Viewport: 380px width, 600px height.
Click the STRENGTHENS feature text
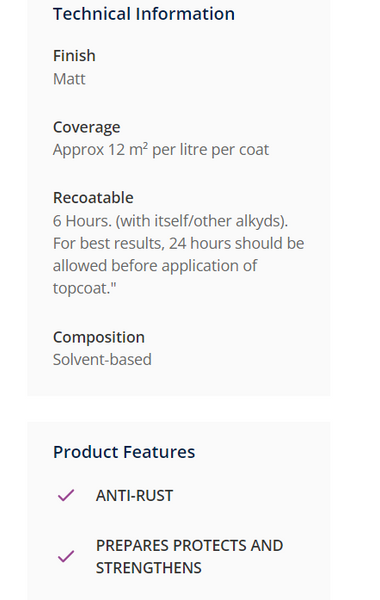tap(148, 568)
